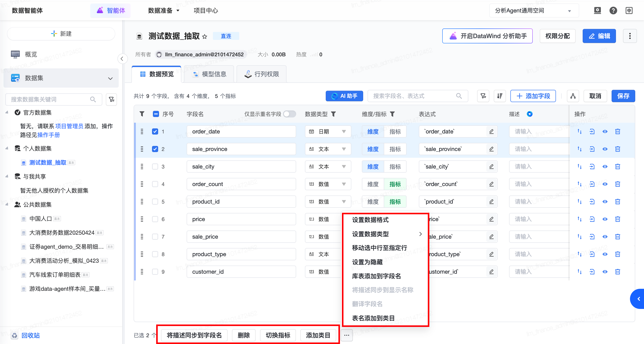Click the dataset filter icon beside search box
Image resolution: width=644 pixels, height=344 pixels.
point(111,99)
